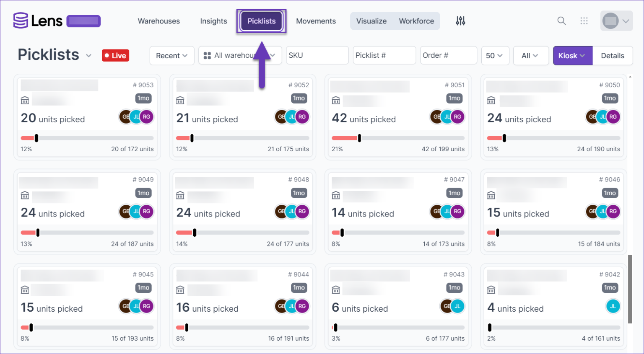Select Visualize mode
The height and width of the screenshot is (354, 644).
[x=371, y=21]
